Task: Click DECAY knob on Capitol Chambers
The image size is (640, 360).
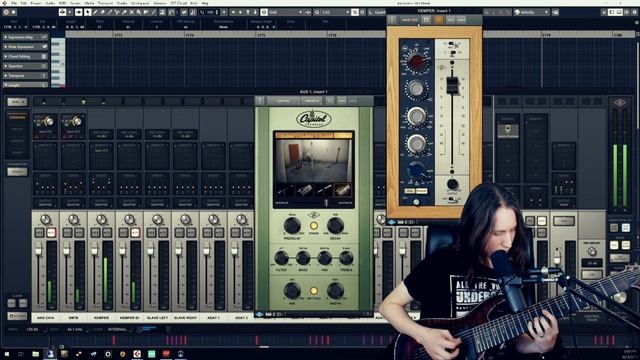Action: click(335, 226)
